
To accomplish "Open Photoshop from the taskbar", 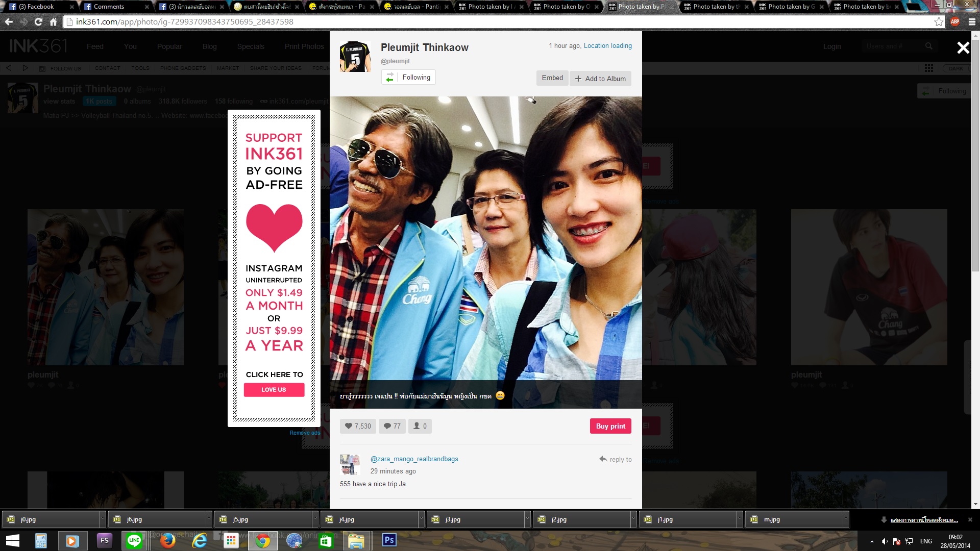I will pyautogui.click(x=389, y=540).
